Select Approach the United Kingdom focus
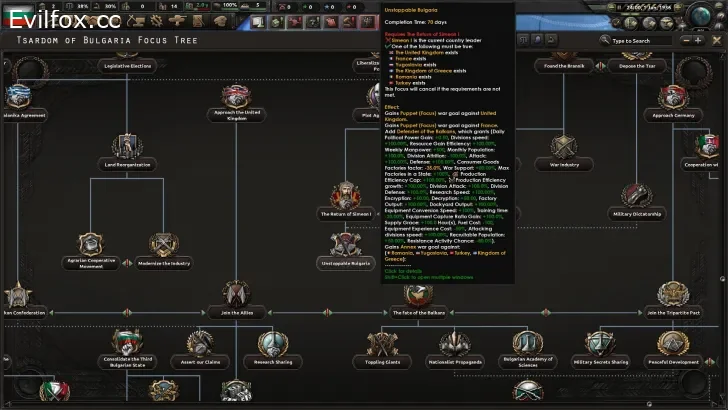 click(x=236, y=104)
